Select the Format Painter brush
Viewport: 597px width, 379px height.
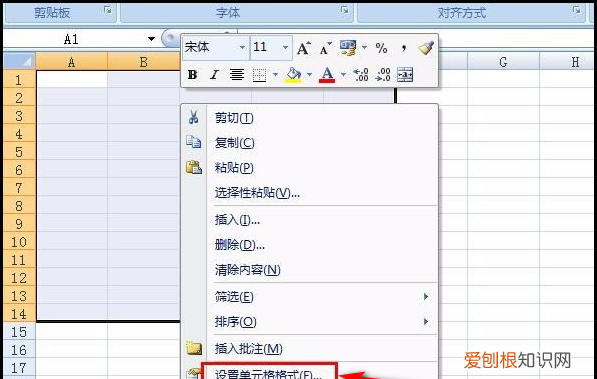pos(426,48)
